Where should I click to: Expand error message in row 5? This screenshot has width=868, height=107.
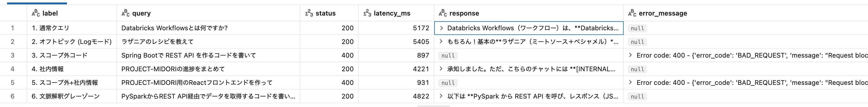coord(631,82)
